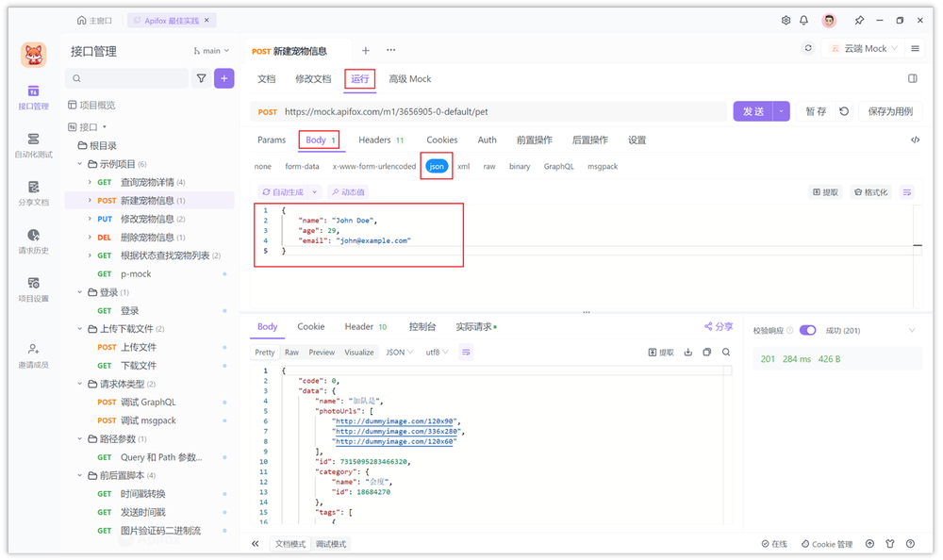Search the response with the magnifier icon

click(x=726, y=352)
